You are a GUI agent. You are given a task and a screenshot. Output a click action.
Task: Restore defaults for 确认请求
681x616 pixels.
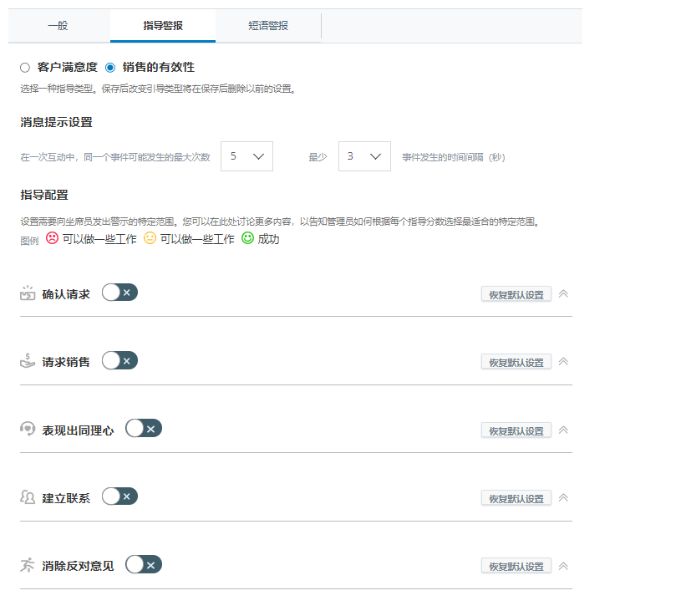[x=516, y=294]
